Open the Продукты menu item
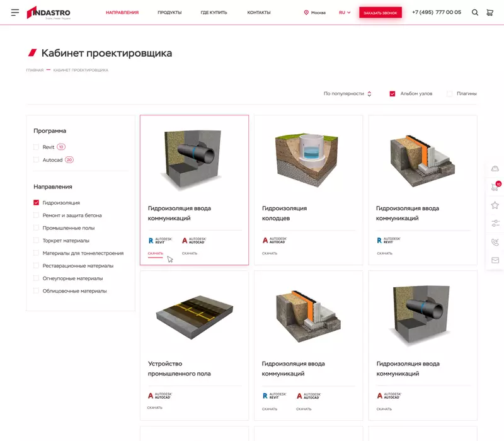 tap(169, 13)
